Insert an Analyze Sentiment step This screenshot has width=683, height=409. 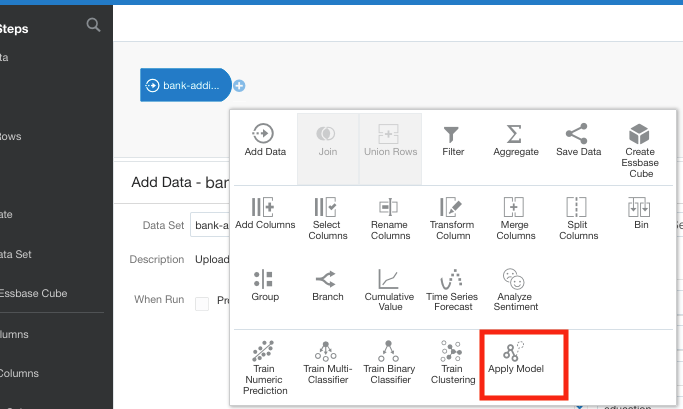(x=515, y=286)
